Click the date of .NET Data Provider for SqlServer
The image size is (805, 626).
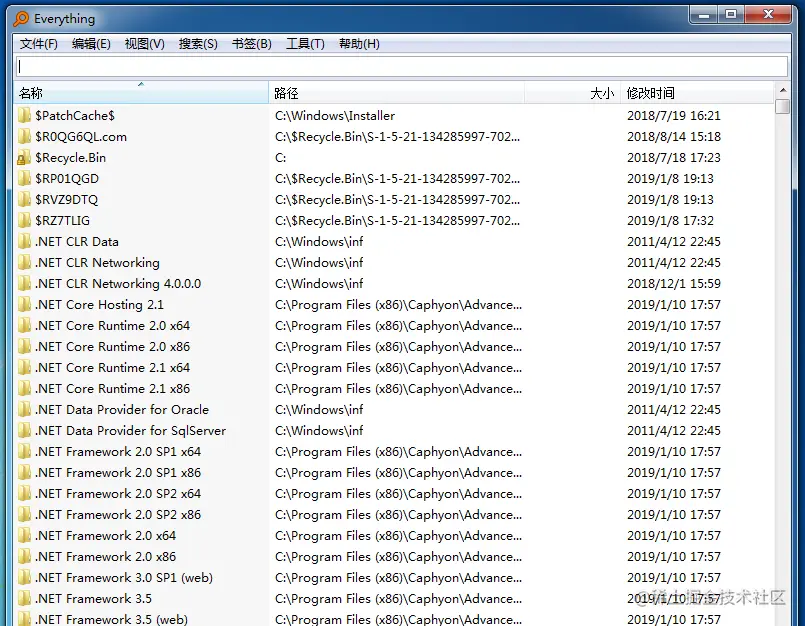pyautogui.click(x=674, y=431)
